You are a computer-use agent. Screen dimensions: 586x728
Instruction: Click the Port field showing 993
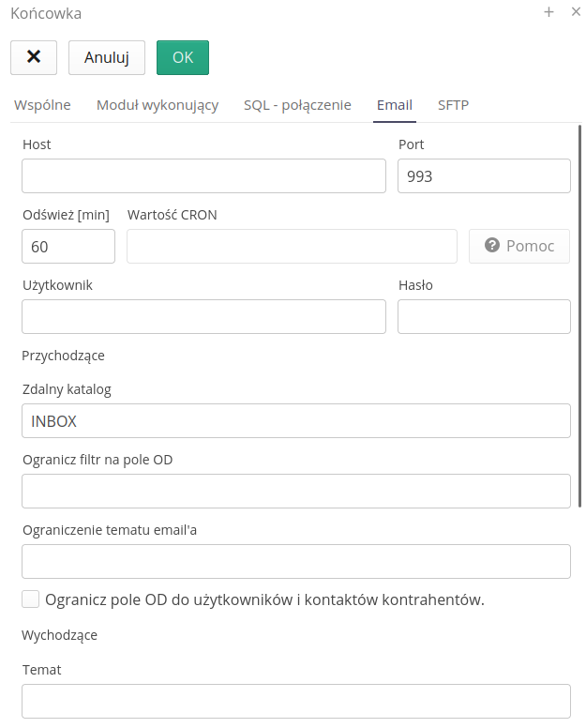click(x=484, y=175)
